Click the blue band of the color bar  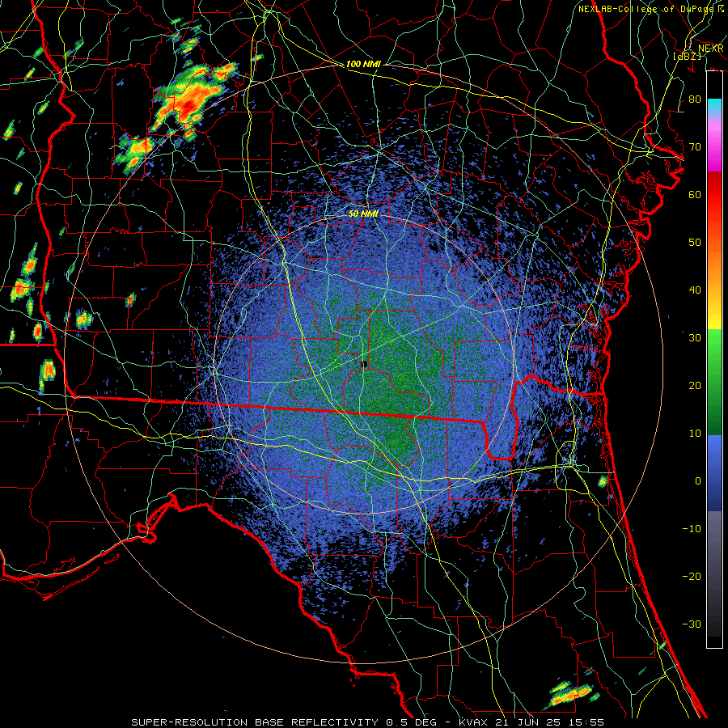click(x=714, y=472)
